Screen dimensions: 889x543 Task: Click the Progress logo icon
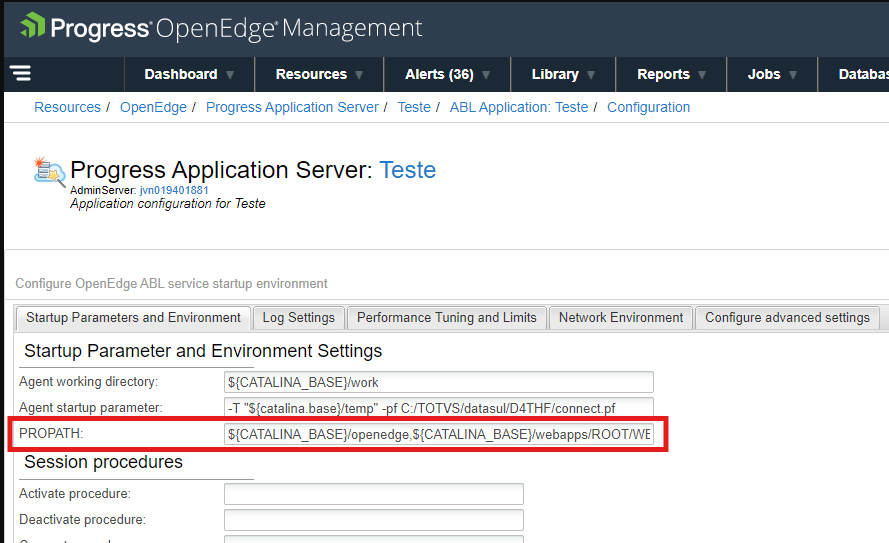pyautogui.click(x=32, y=26)
